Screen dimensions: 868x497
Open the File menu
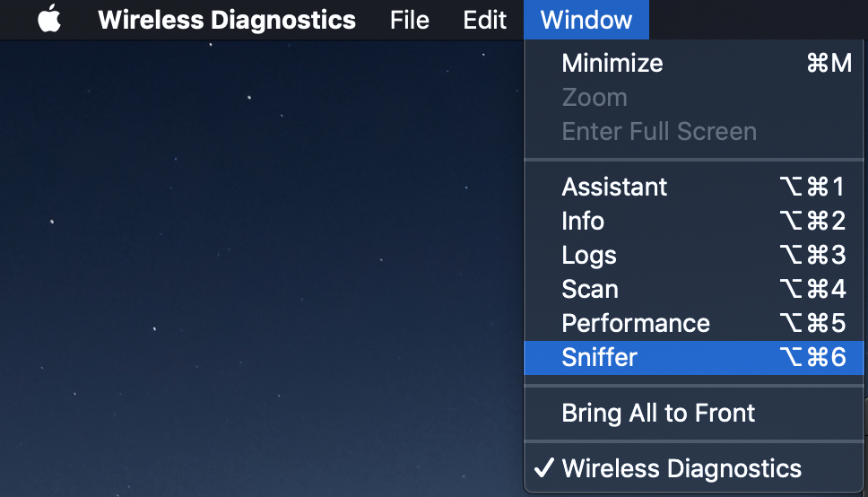pos(410,20)
